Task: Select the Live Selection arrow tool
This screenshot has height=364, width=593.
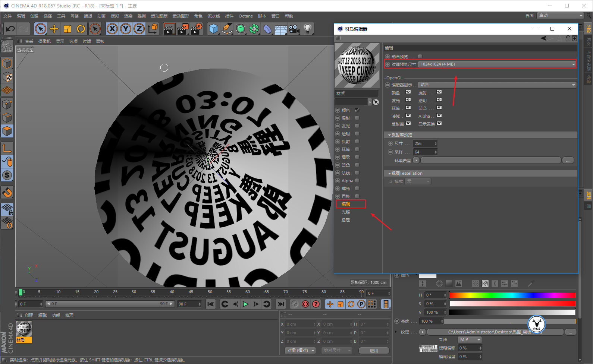Action: click(x=41, y=29)
